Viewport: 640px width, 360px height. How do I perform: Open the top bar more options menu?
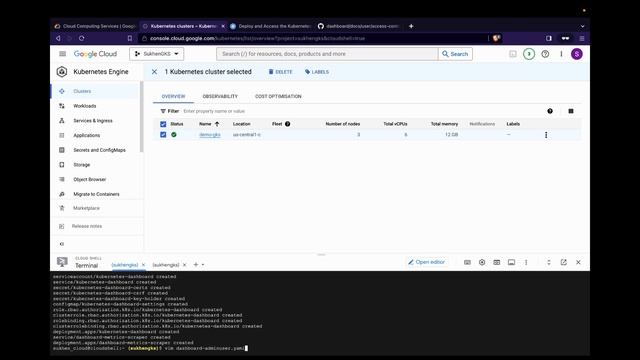point(561,54)
